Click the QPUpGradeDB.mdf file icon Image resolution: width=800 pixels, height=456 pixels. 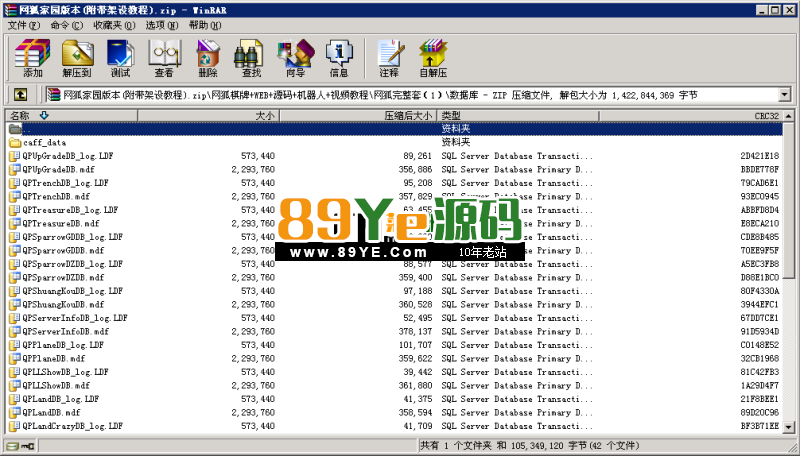point(15,169)
